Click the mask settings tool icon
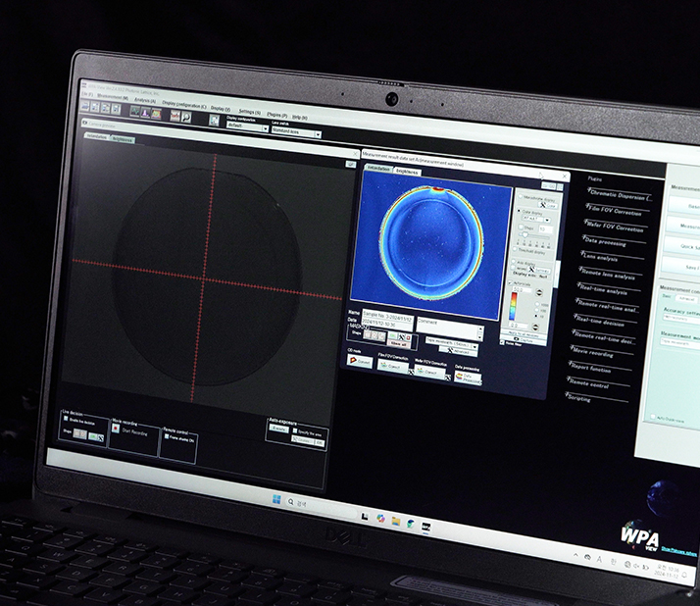This screenshot has height=606, width=700. tap(401, 337)
